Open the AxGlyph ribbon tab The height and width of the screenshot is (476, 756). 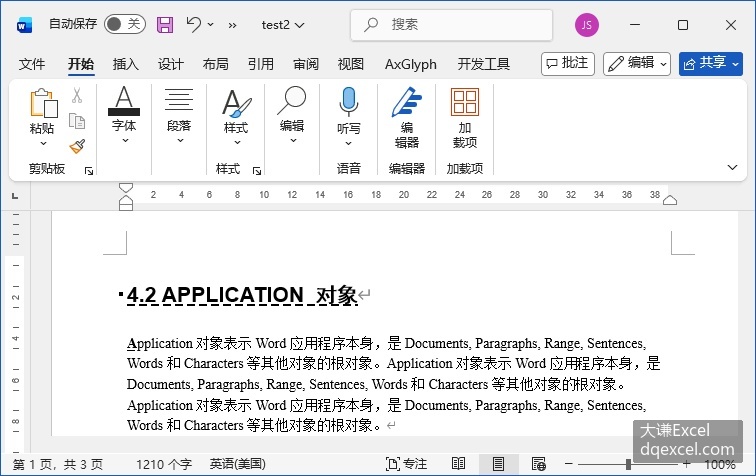(411, 64)
